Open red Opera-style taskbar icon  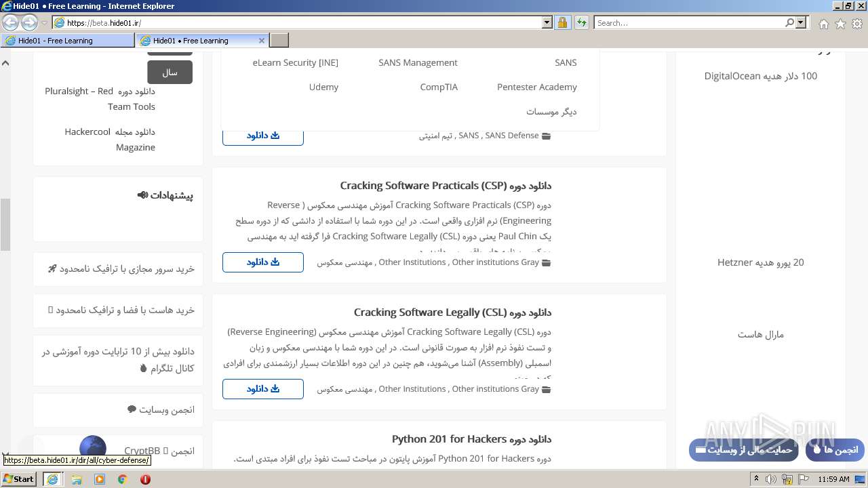pyautogui.click(x=145, y=479)
